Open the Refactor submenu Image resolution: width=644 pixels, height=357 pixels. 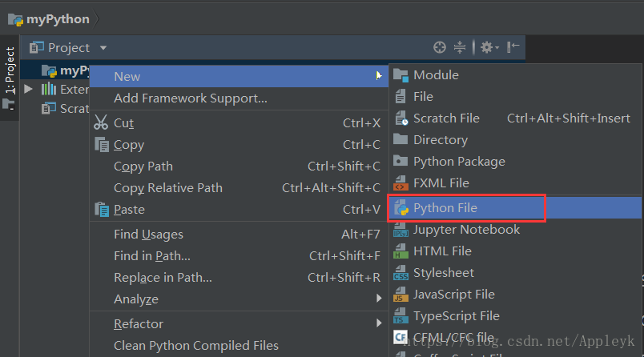coord(239,323)
